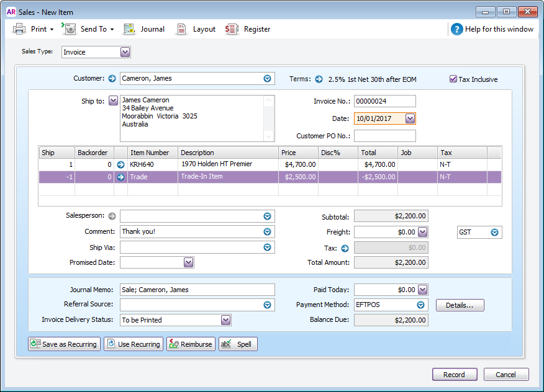Click the Layout toolbar icon
Image resolution: width=544 pixels, height=392 pixels.
[x=182, y=29]
